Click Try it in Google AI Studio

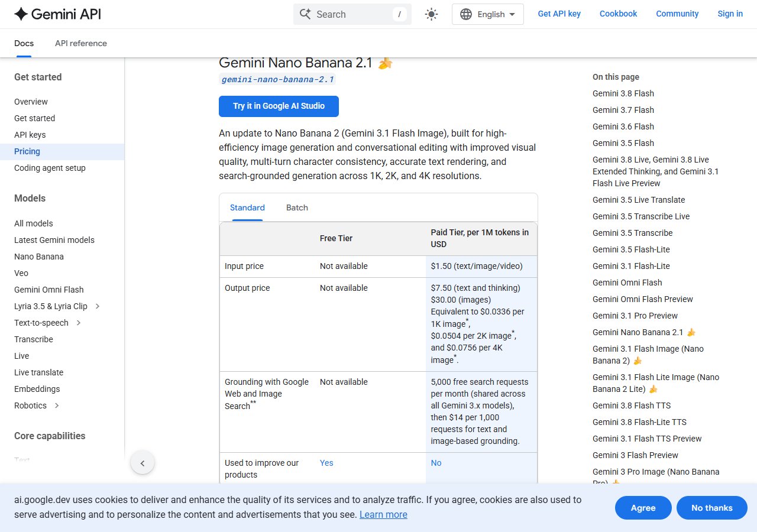(x=279, y=106)
